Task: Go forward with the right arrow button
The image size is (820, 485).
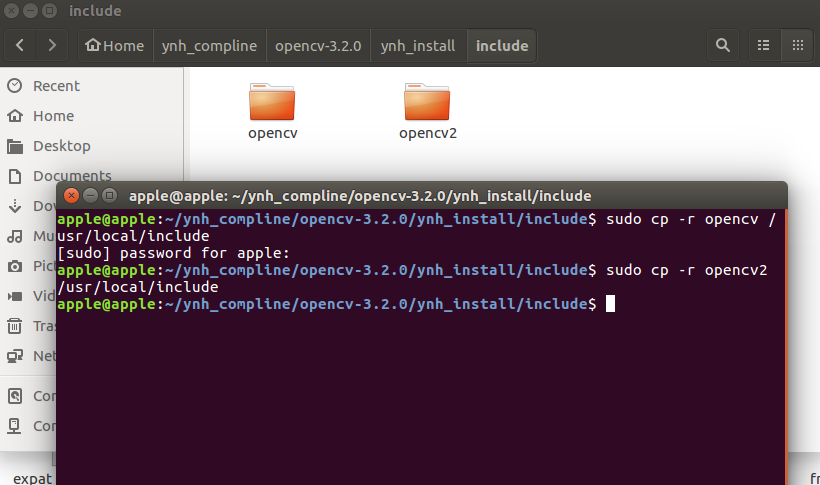Action: click(x=51, y=46)
